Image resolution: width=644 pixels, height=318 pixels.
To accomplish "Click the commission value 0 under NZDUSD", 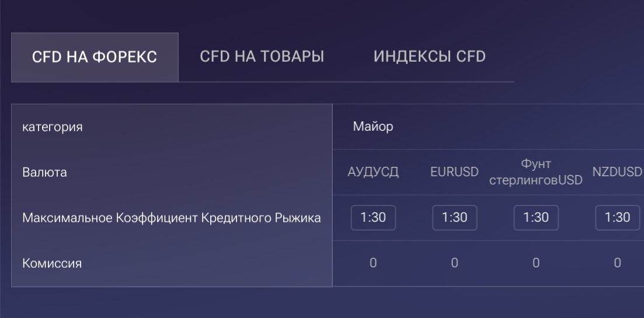I will pos(617,263).
